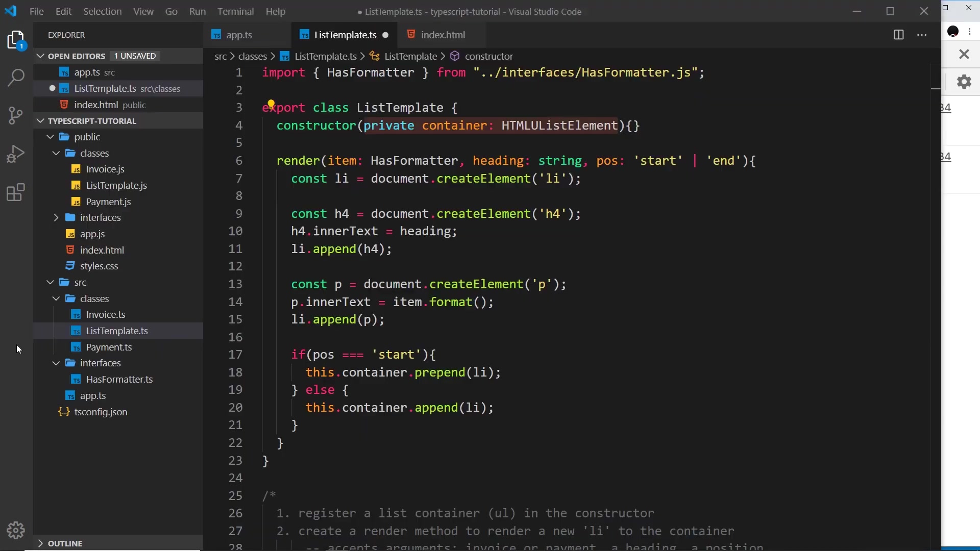Close the panel in the browser window

tap(964, 54)
